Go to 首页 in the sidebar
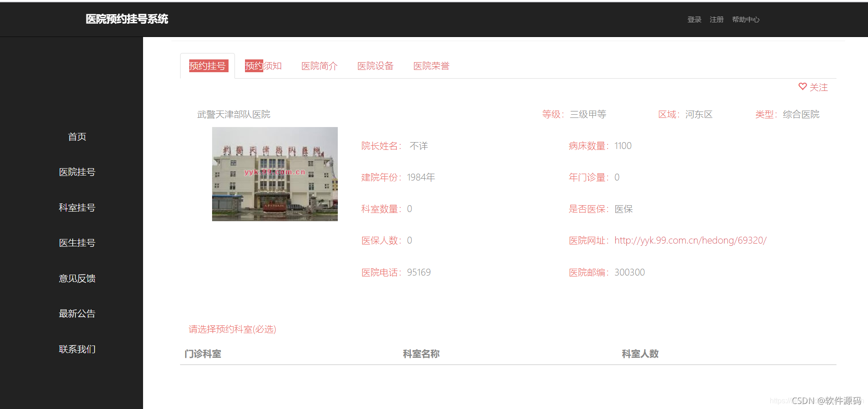The height and width of the screenshot is (409, 868). (77, 137)
